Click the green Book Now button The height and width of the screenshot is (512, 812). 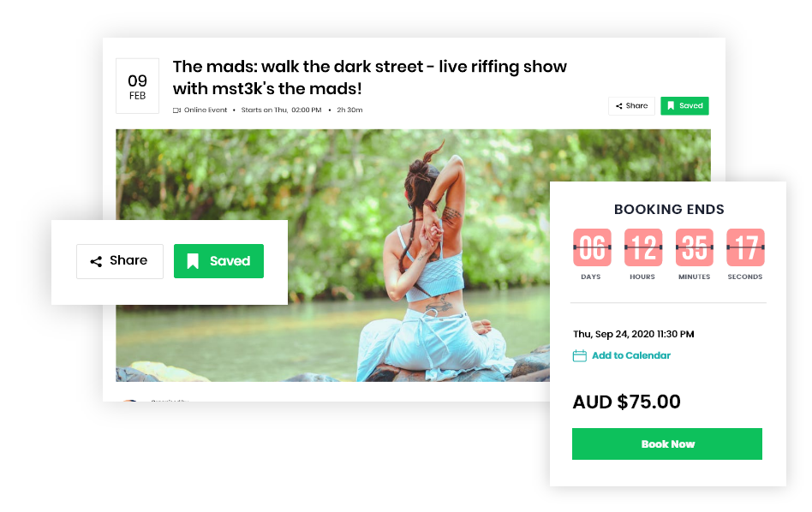(667, 444)
